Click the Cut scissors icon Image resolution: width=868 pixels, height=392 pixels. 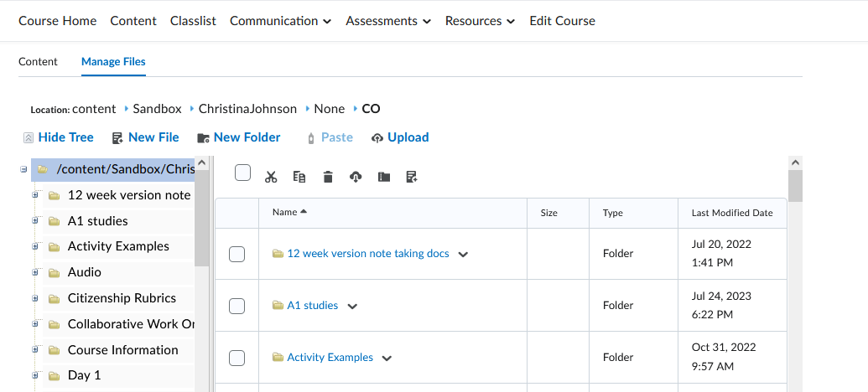coord(271,177)
